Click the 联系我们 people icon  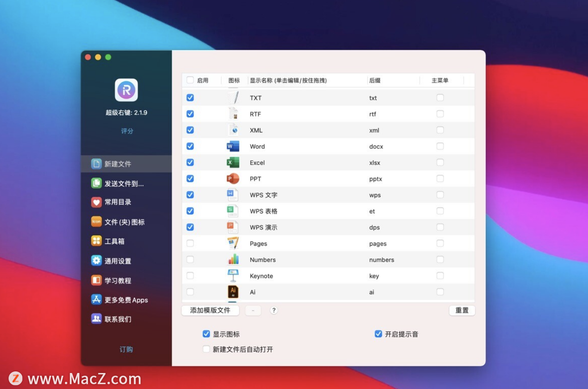pyautogui.click(x=96, y=319)
